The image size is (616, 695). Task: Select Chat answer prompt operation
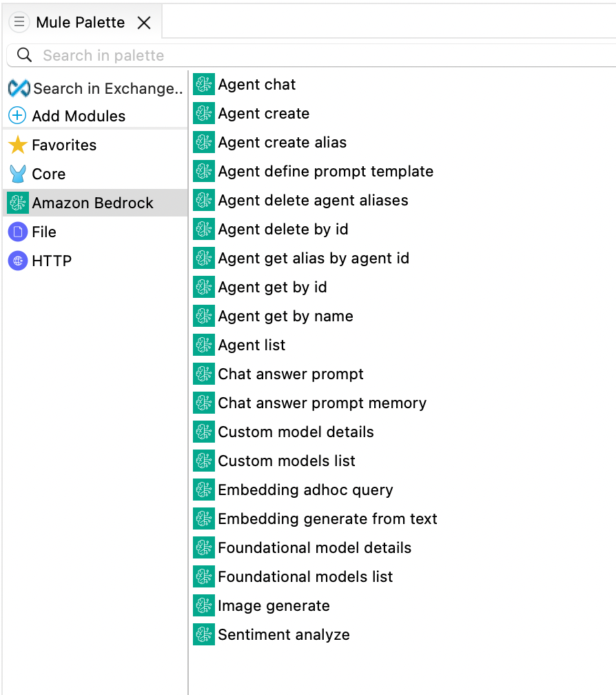click(x=291, y=374)
